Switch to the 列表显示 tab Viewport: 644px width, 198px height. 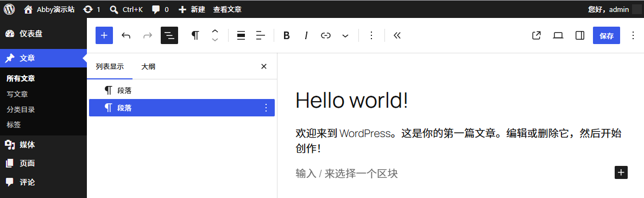[110, 66]
